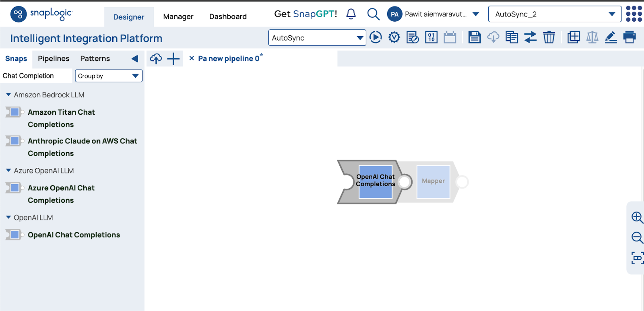The image size is (644, 311).
Task: Collapse the Amazon Bedrock LLM group
Action: (x=8, y=95)
